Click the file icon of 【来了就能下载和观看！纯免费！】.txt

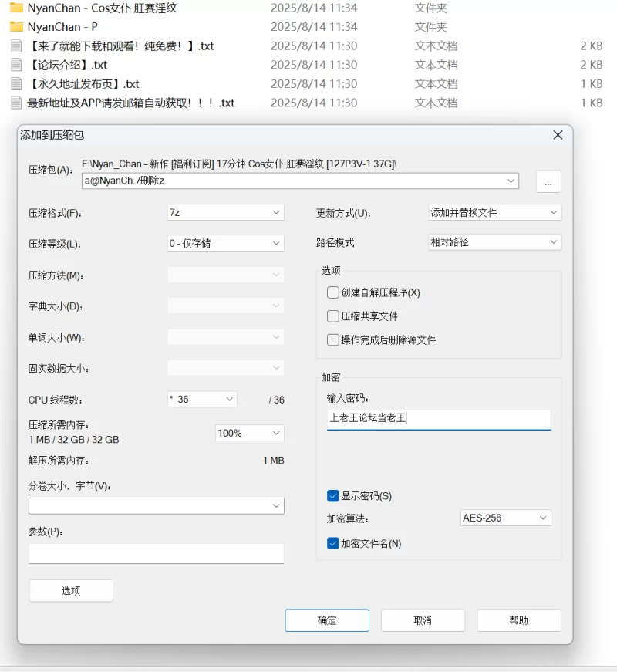click(x=16, y=46)
